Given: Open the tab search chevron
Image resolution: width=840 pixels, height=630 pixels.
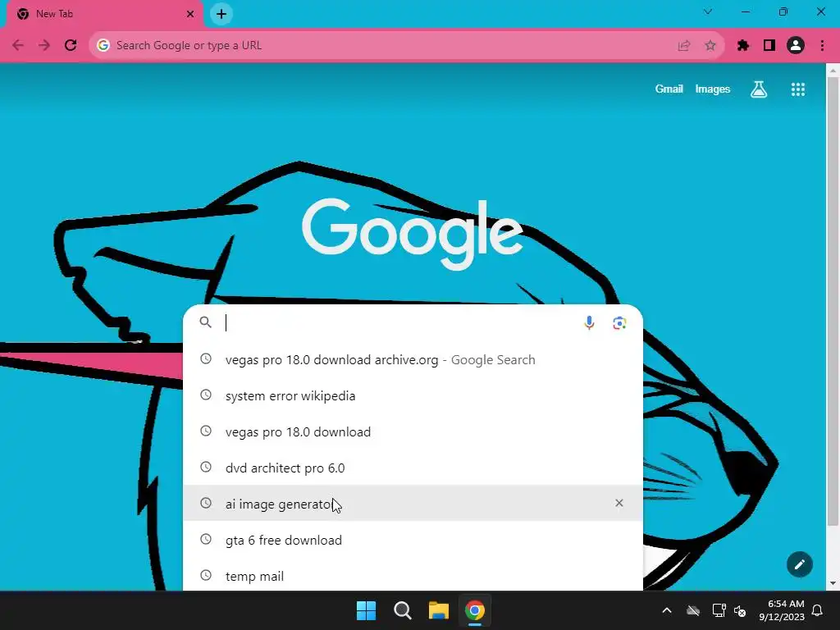Looking at the screenshot, I should [x=708, y=11].
